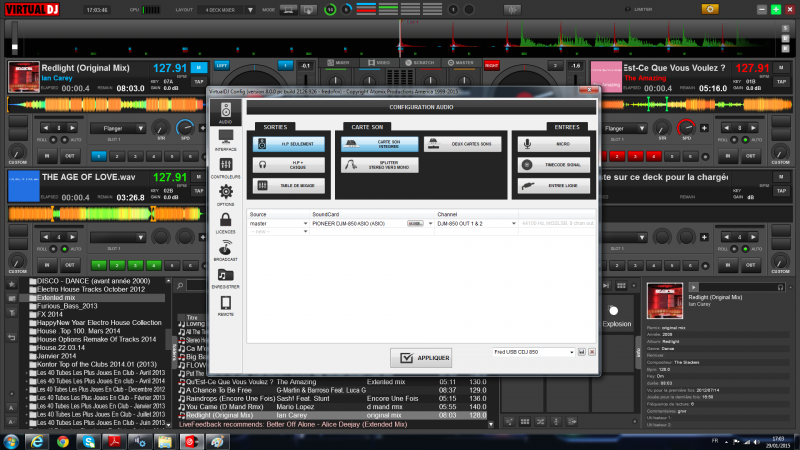Select the Raindrops (Encore Une Fois) track
This screenshot has width=800, height=450.
tap(229, 397)
